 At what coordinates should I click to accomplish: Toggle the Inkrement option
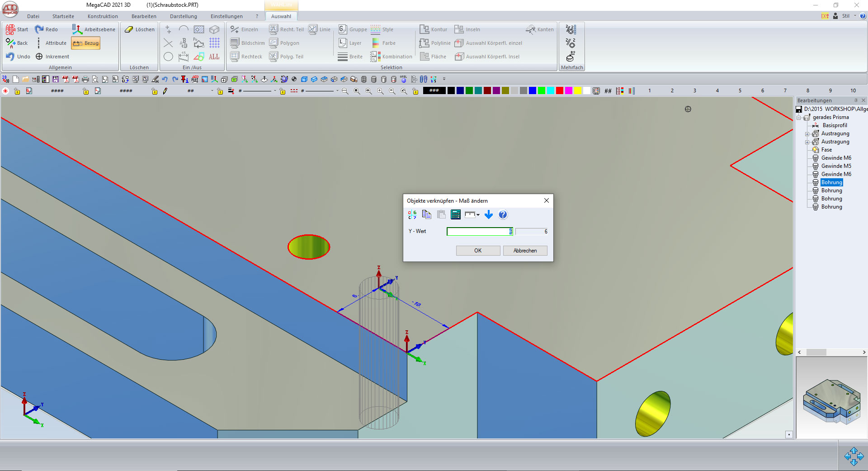[39, 57]
